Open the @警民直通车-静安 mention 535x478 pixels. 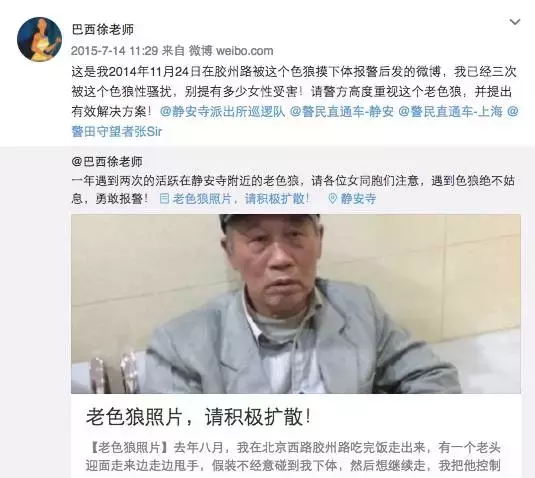(342, 111)
